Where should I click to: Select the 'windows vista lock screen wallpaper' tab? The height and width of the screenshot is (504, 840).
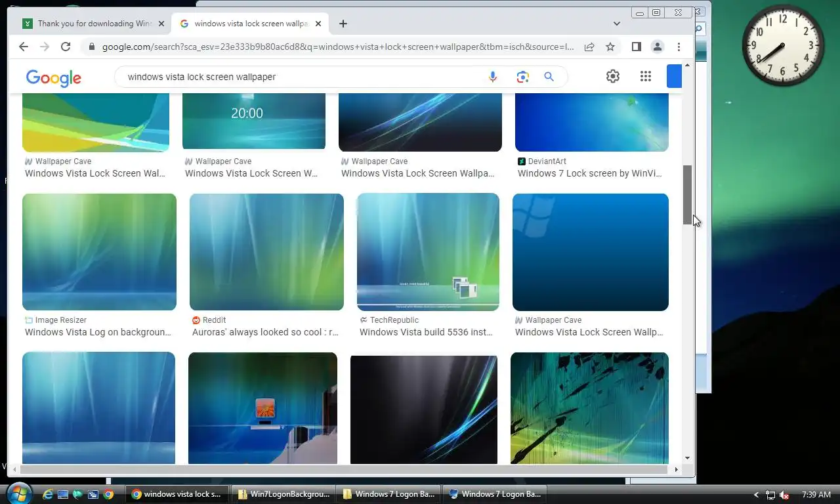click(x=250, y=24)
